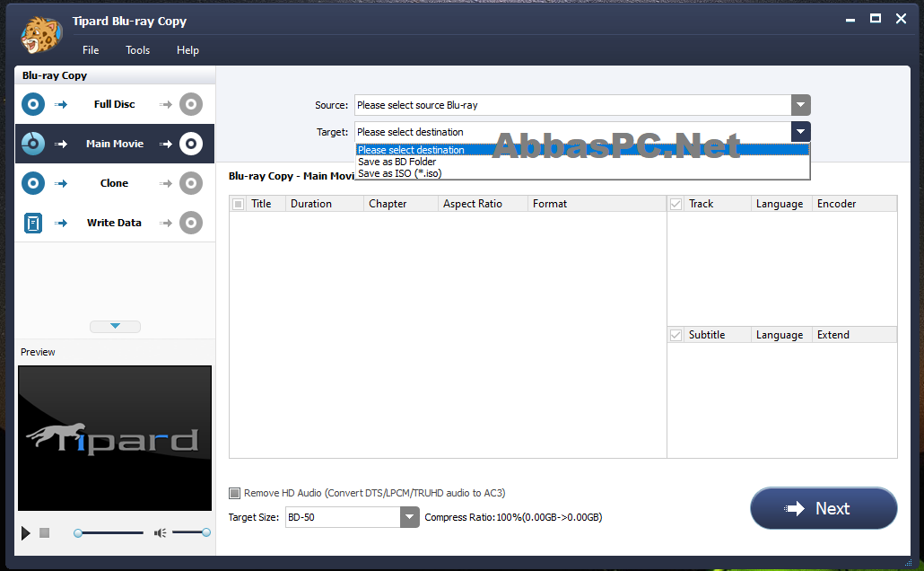Toggle the Track header checkbox
This screenshot has width=924, height=571.
pyautogui.click(x=676, y=204)
